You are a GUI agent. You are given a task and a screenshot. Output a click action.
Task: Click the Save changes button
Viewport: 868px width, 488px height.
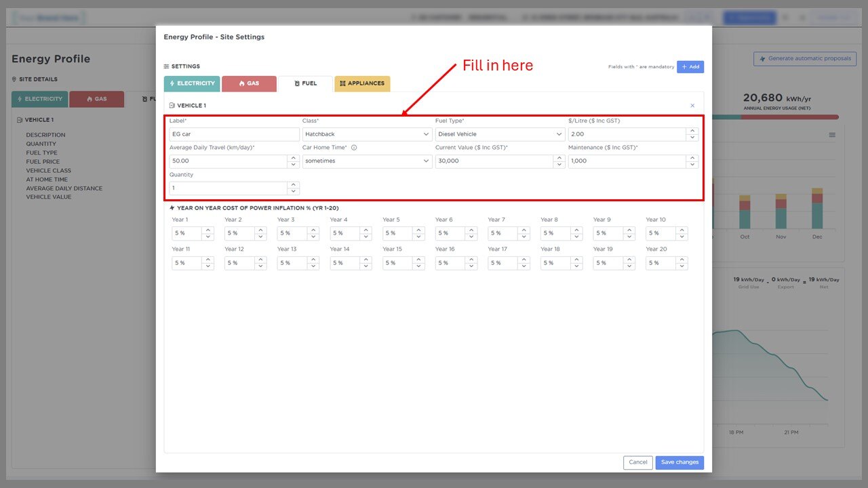click(x=679, y=462)
